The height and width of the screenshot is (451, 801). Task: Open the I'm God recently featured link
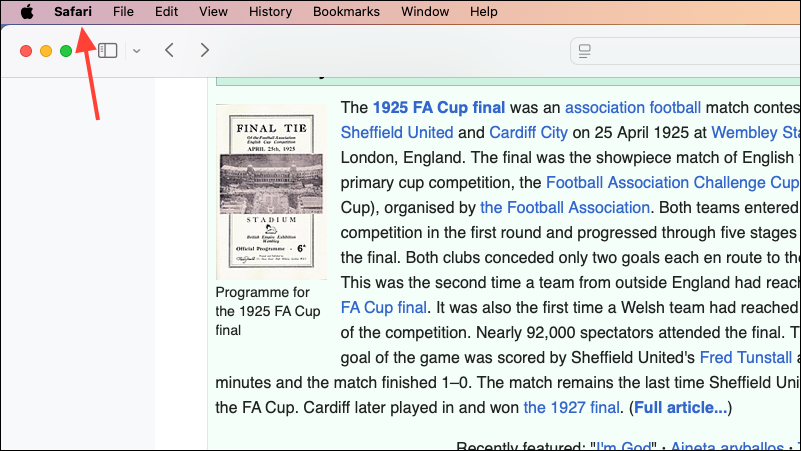624,446
